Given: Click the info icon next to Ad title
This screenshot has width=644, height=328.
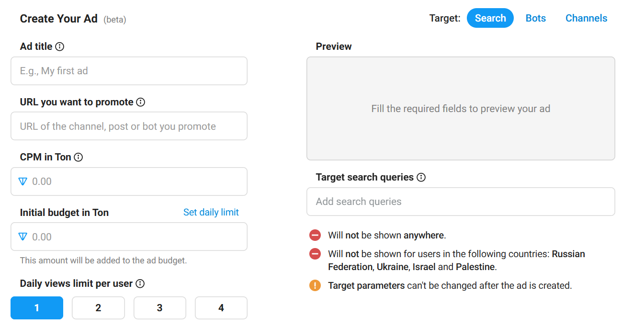Looking at the screenshot, I should point(59,46).
